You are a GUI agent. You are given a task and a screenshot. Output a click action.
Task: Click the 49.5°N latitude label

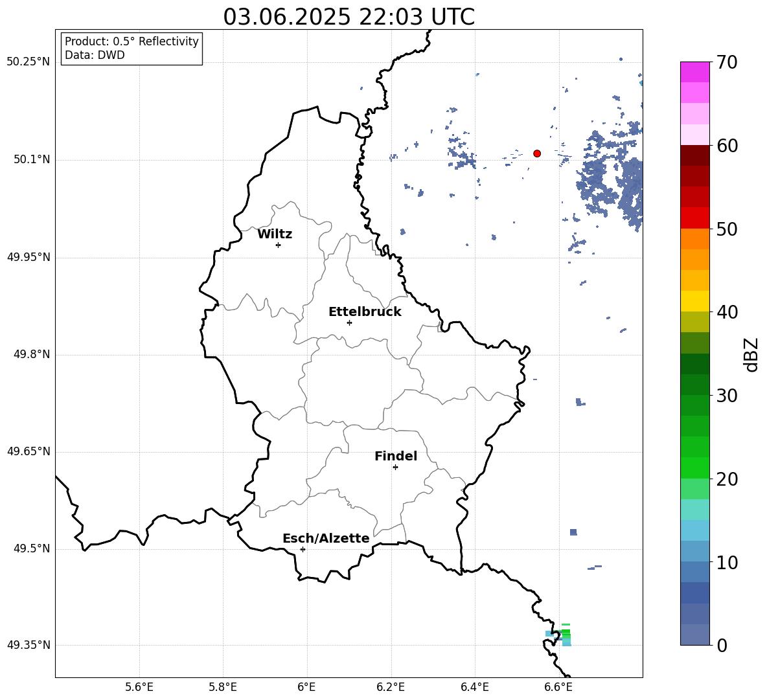click(32, 548)
